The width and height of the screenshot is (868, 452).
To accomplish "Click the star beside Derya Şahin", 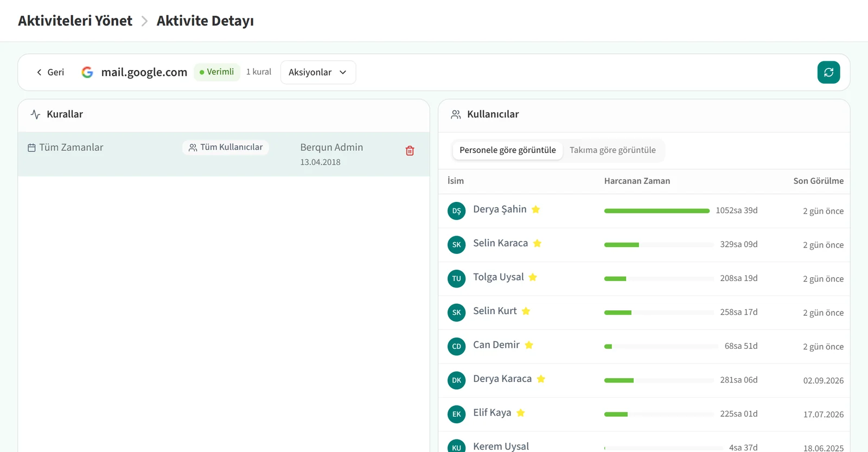I will point(535,209).
